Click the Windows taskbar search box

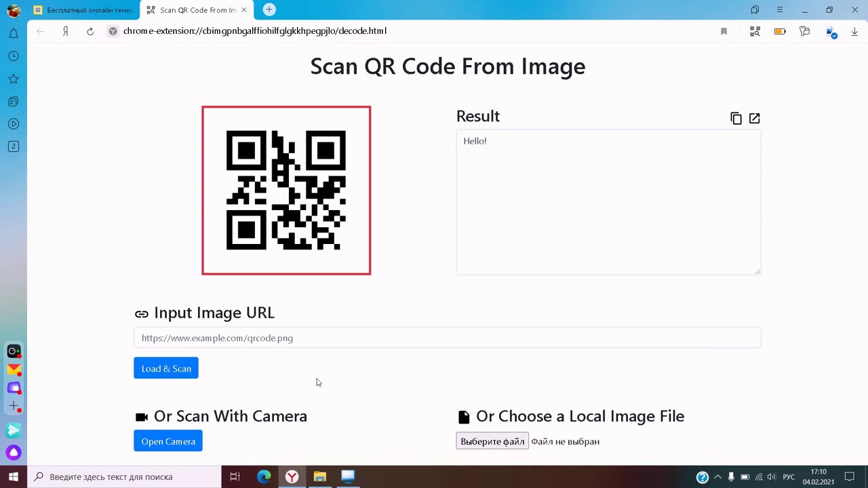124,477
